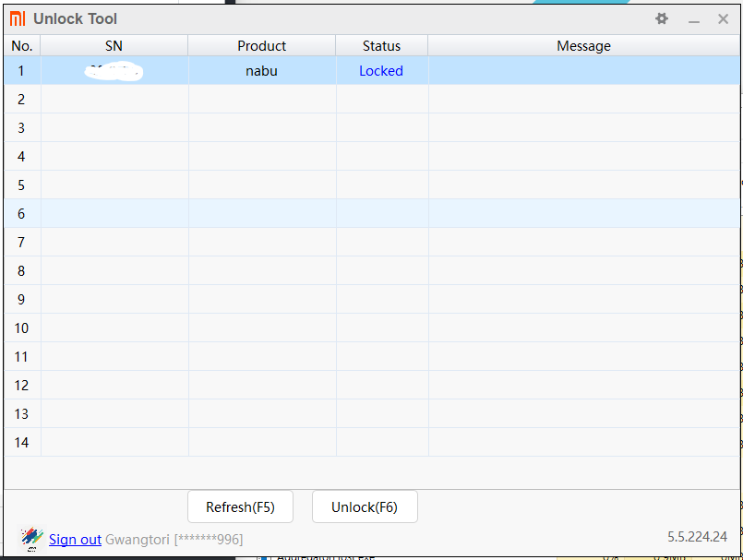The width and height of the screenshot is (743, 560).
Task: Click the account name 'Gwangtori'
Action: pyautogui.click(x=137, y=540)
